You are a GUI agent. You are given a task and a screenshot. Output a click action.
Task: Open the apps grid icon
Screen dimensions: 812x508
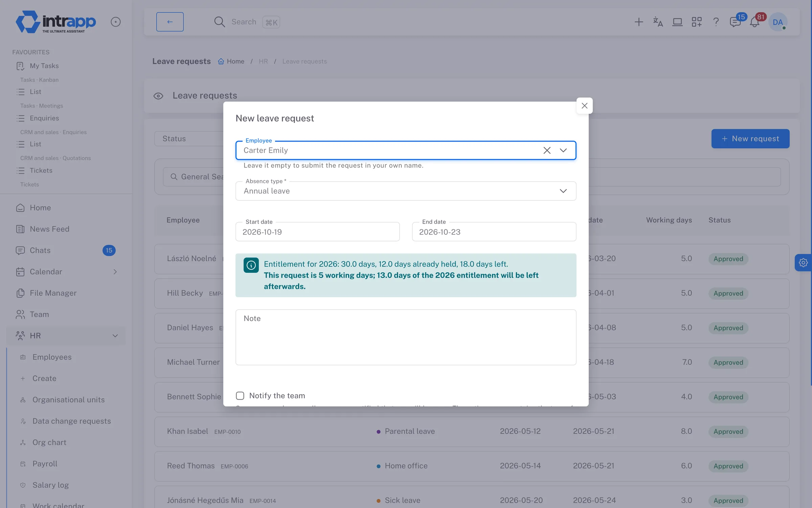click(x=697, y=22)
